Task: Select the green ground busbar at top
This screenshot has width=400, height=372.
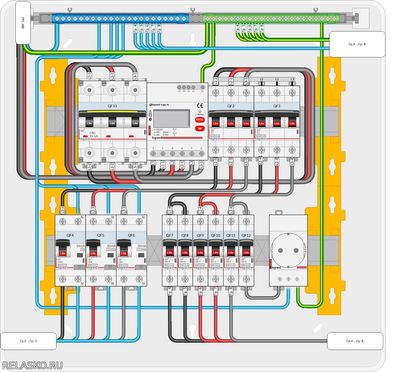Action: coord(270,18)
